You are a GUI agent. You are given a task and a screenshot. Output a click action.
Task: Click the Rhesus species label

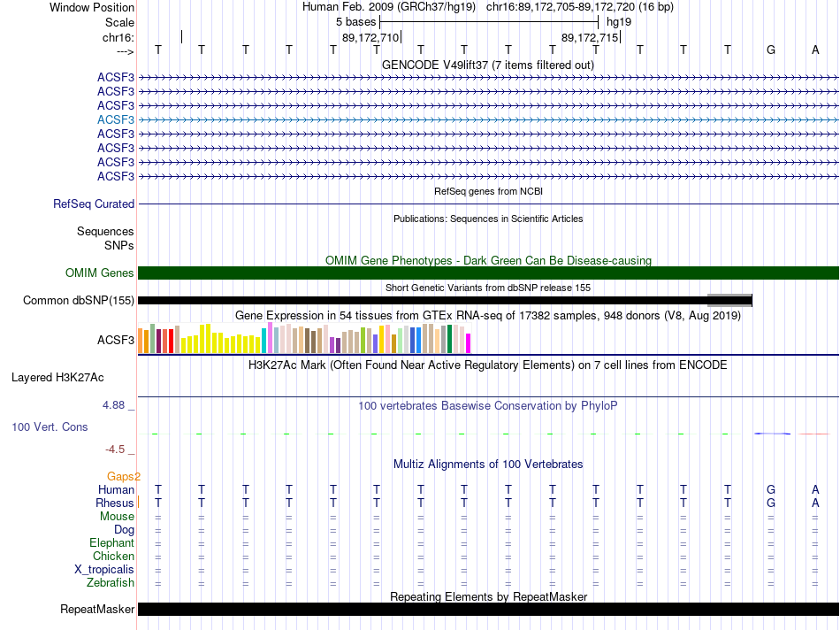[x=115, y=503]
